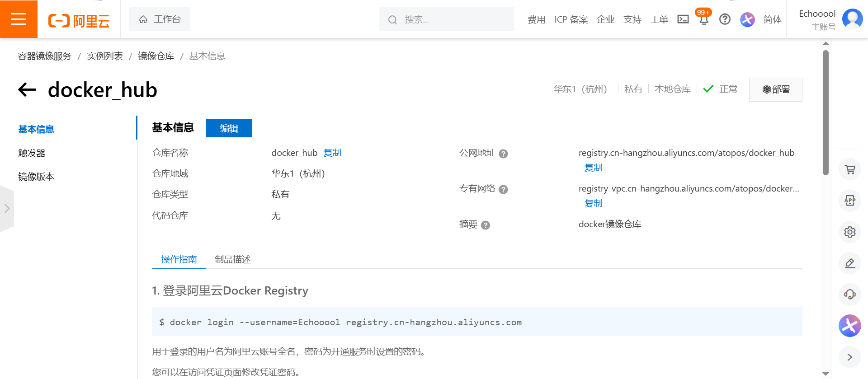Click the 部署 deploy button
Image resolution: width=868 pixels, height=379 pixels.
[x=775, y=89]
